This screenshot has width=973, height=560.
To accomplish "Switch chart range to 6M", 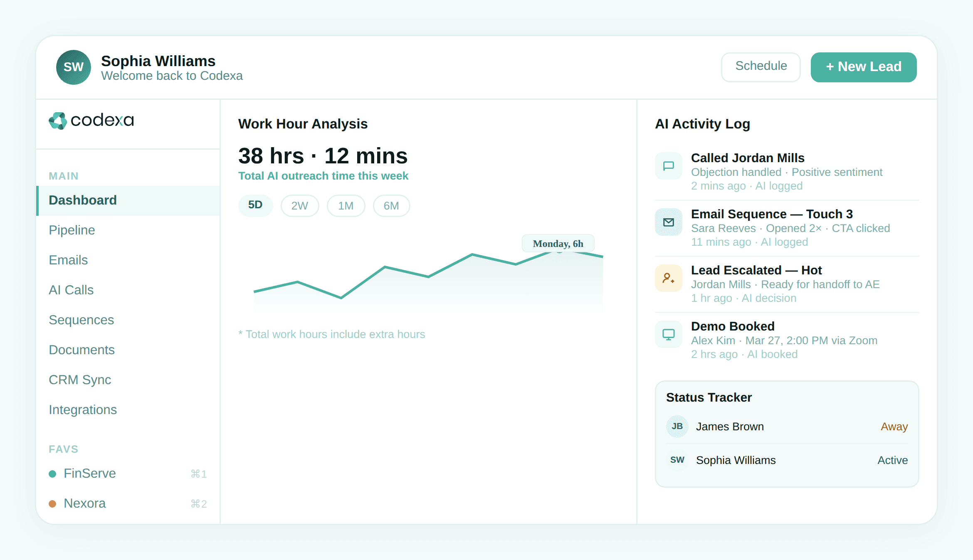I will 391,206.
